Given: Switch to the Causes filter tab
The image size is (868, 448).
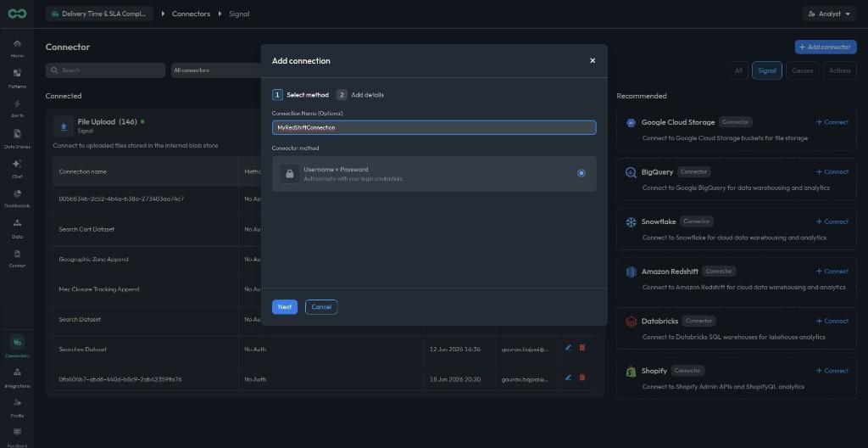Looking at the screenshot, I should [802, 70].
